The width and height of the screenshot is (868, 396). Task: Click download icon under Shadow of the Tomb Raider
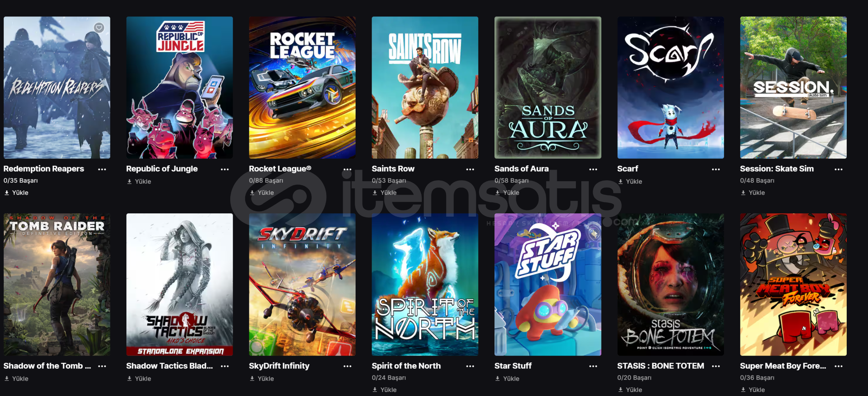(x=7, y=379)
